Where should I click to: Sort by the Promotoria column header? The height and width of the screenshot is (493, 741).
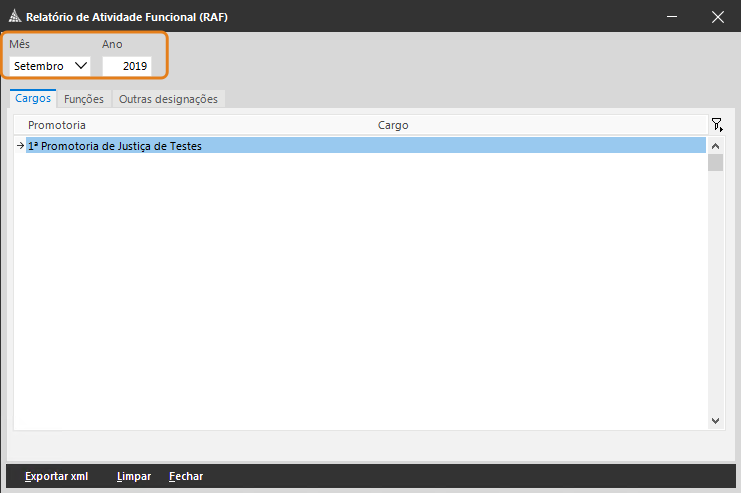57,125
